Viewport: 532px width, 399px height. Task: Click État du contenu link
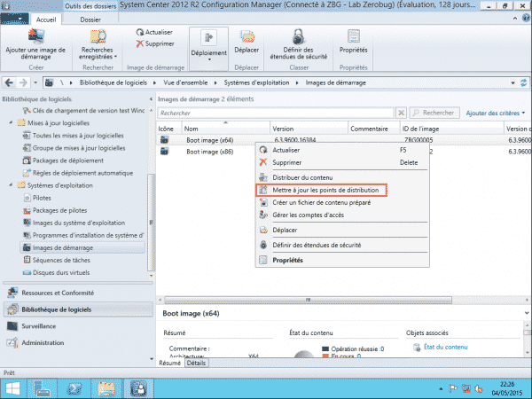[445, 347]
